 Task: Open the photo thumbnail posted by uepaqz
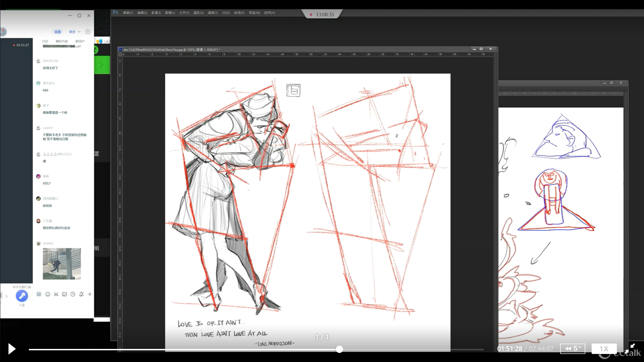pos(62,264)
